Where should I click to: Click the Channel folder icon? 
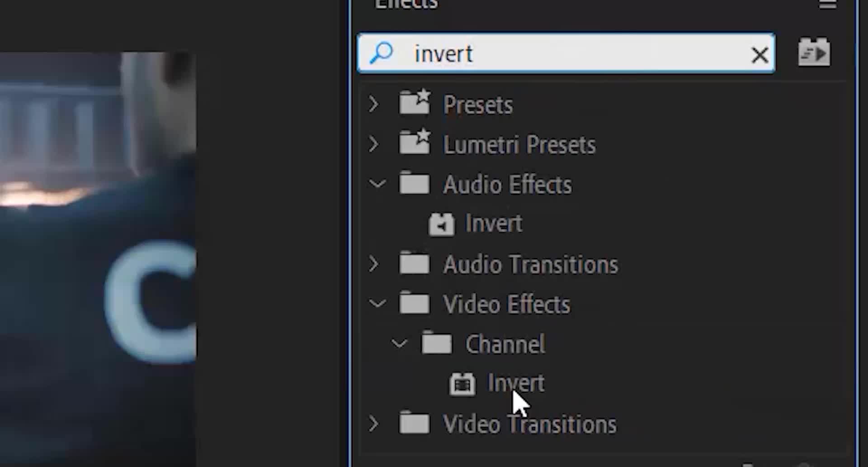(x=436, y=343)
